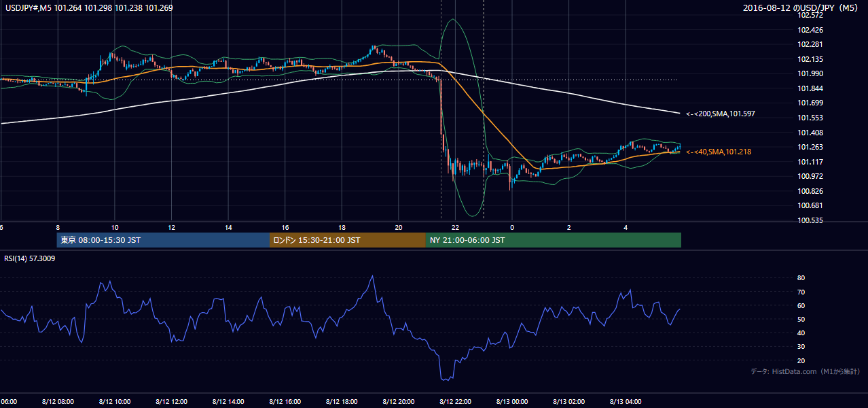The image size is (868, 408).
Task: Click the RSI 20 level label
Action: pos(801,360)
